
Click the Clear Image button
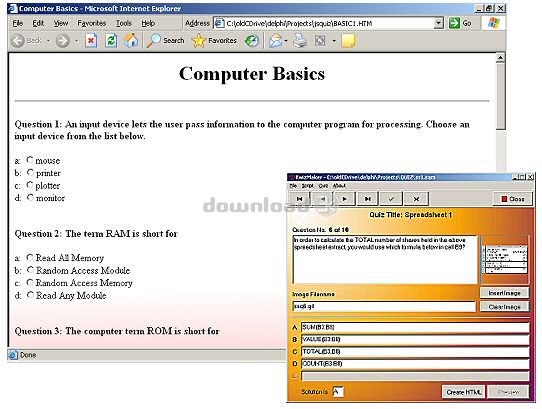coord(504,307)
